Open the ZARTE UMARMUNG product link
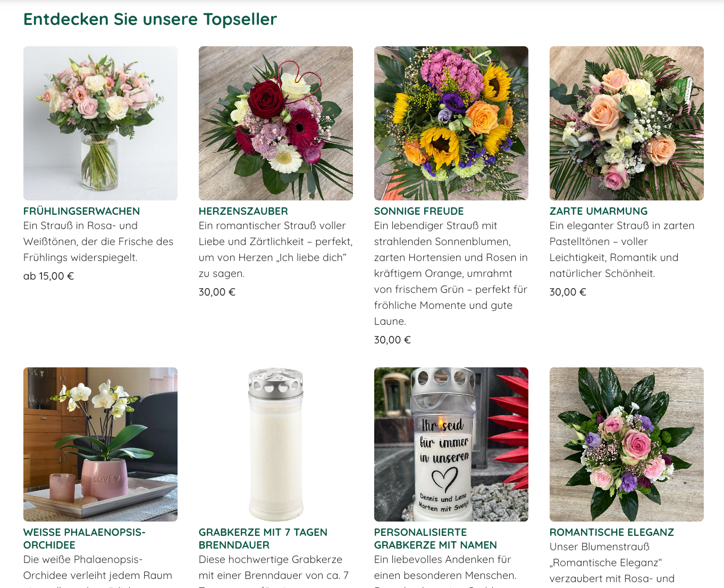The width and height of the screenshot is (724, 588). 599,211
